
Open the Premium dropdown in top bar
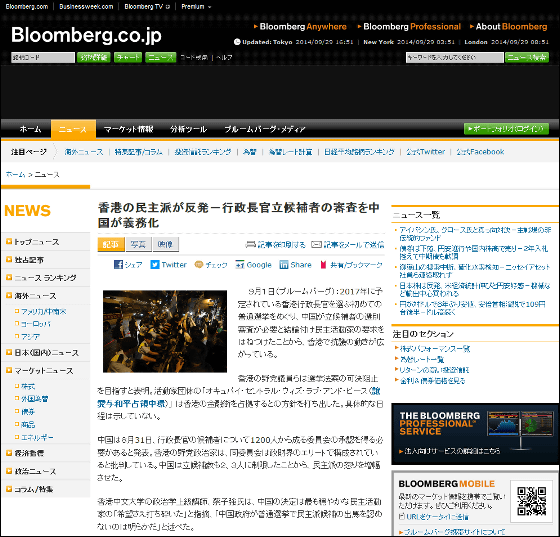pyautogui.click(x=196, y=6)
